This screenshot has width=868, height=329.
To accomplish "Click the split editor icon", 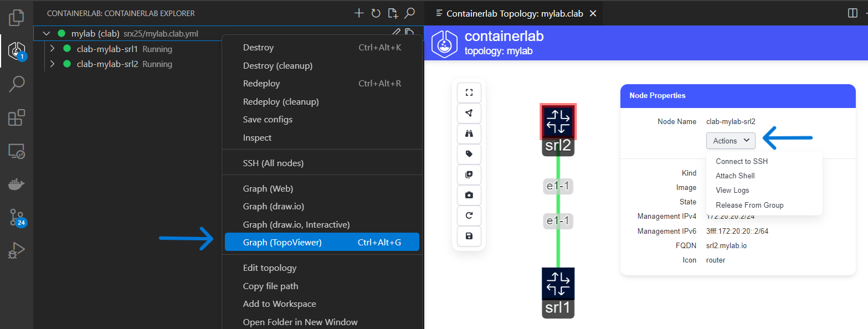I will pos(852,13).
